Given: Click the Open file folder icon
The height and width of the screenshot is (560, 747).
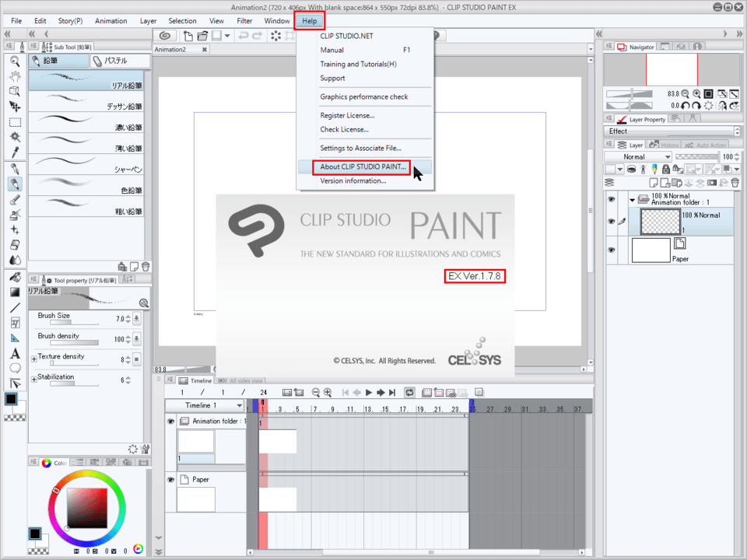Looking at the screenshot, I should pyautogui.click(x=202, y=36).
